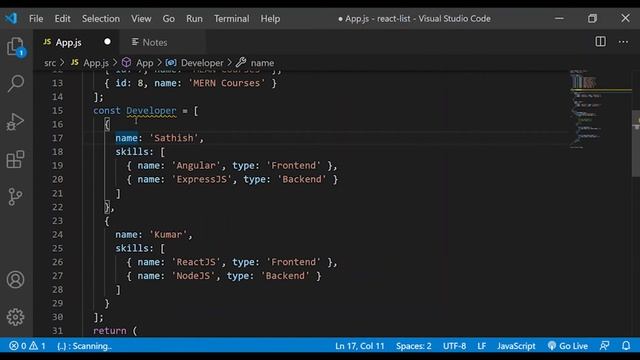Open the Terminal menu
The image size is (640, 360).
pos(231,19)
